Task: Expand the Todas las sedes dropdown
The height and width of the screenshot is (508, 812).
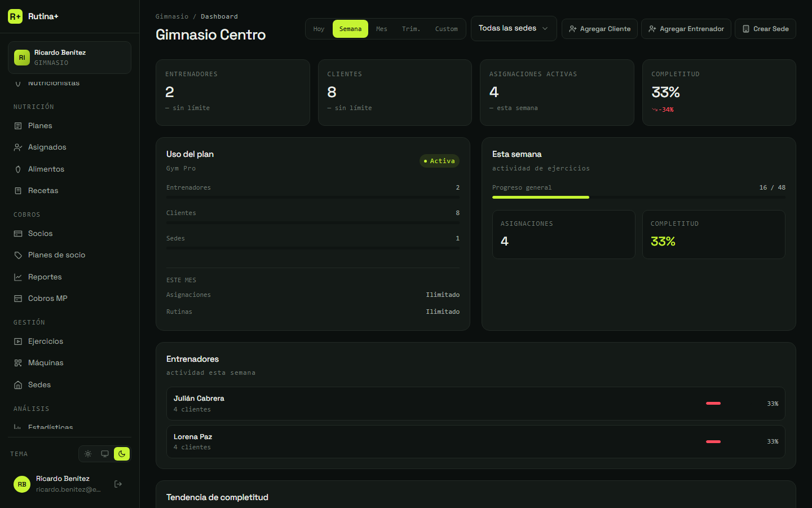Action: click(514, 28)
